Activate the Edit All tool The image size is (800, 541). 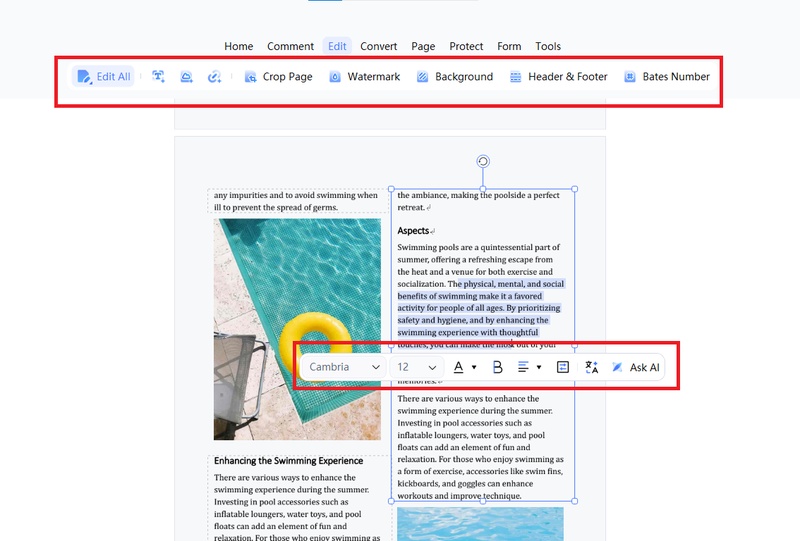click(x=104, y=77)
